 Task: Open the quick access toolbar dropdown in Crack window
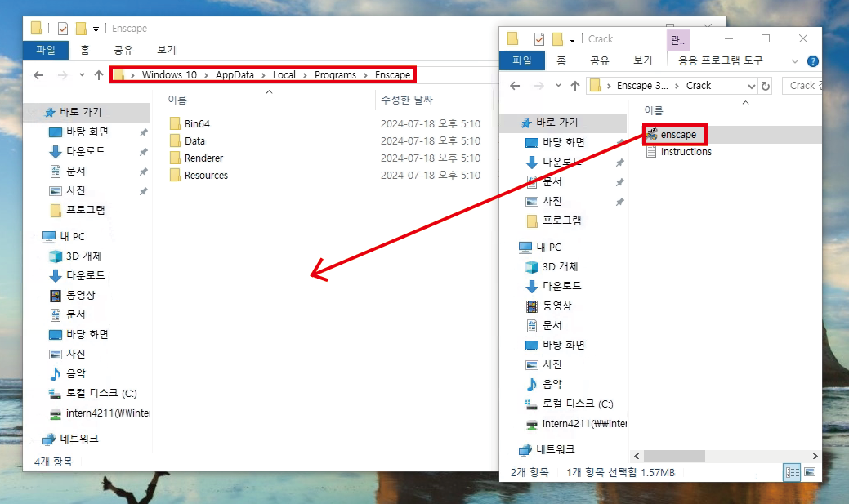click(x=572, y=39)
